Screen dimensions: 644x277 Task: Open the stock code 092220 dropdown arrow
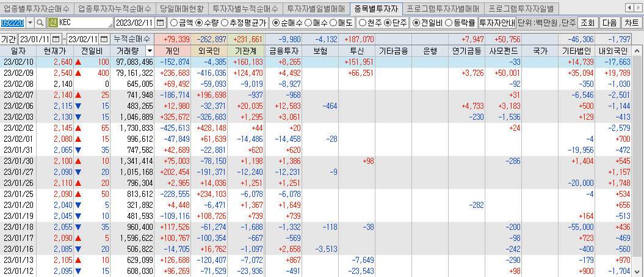pos(30,23)
